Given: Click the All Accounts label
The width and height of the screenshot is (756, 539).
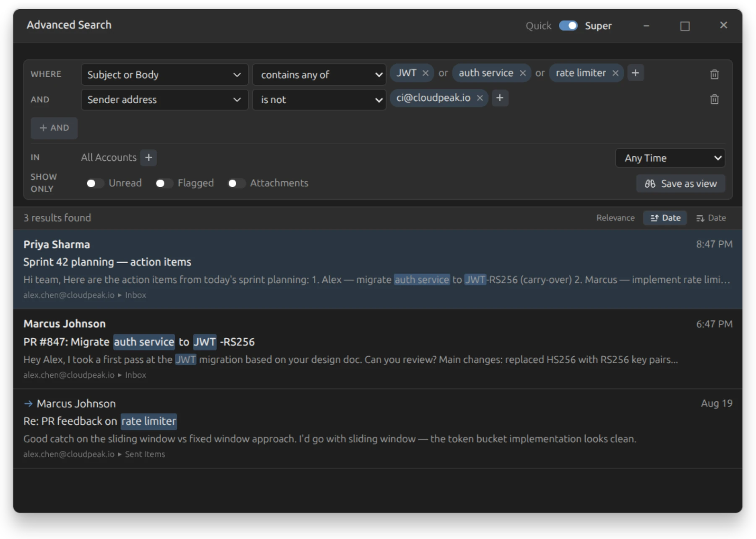Looking at the screenshot, I should [109, 157].
